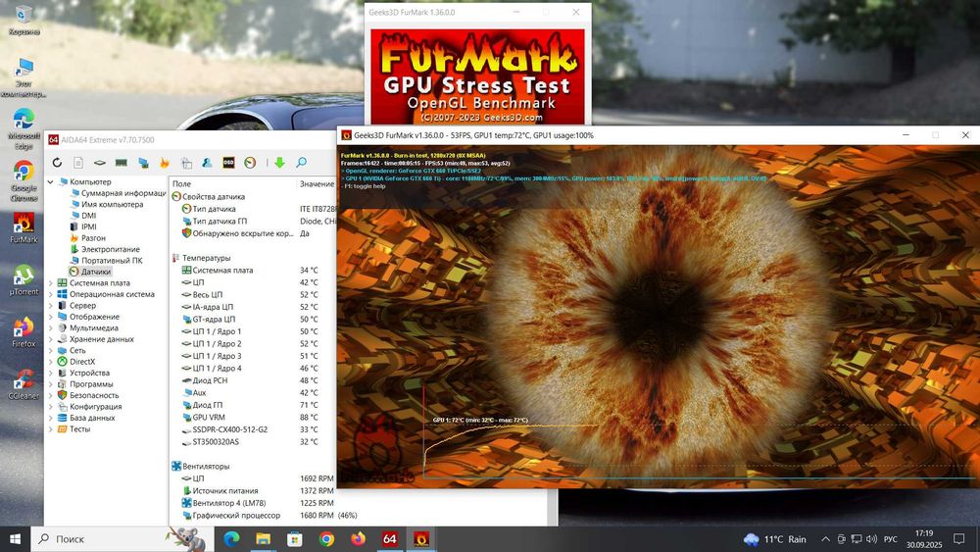
Task: Click the FurMark GPU Stress Test banner
Action: tap(478, 76)
